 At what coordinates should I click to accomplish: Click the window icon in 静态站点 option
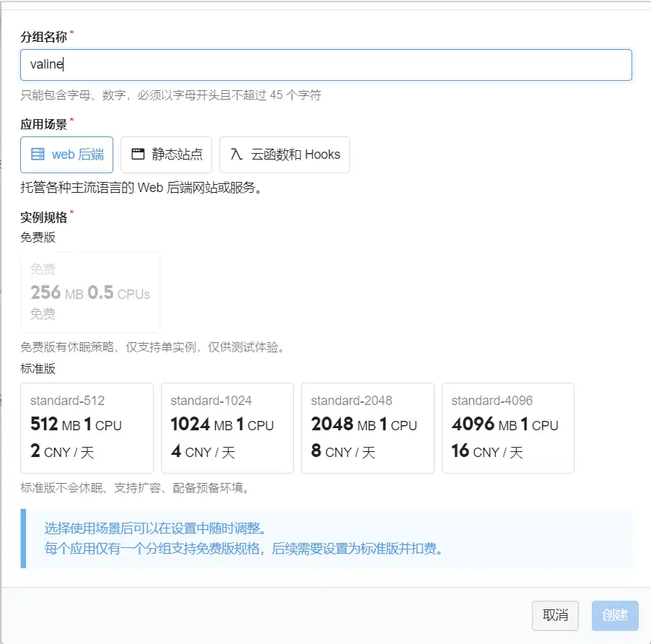pyautogui.click(x=138, y=155)
